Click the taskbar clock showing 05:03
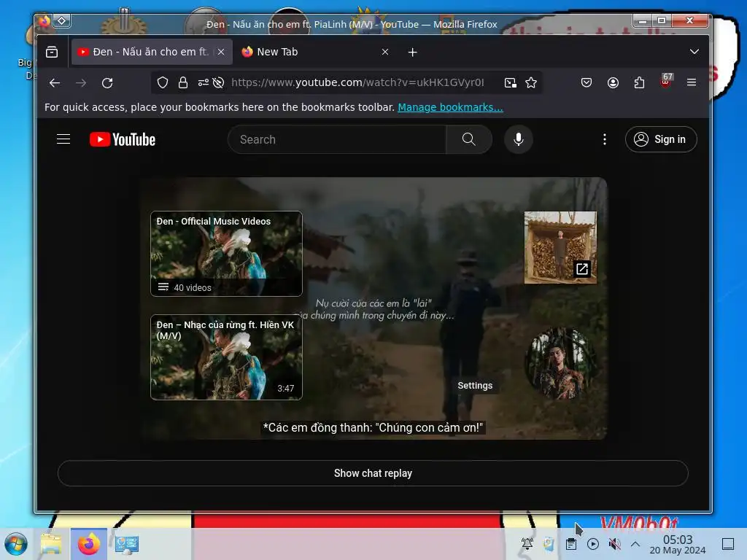Image resolution: width=747 pixels, height=560 pixels. 678,544
